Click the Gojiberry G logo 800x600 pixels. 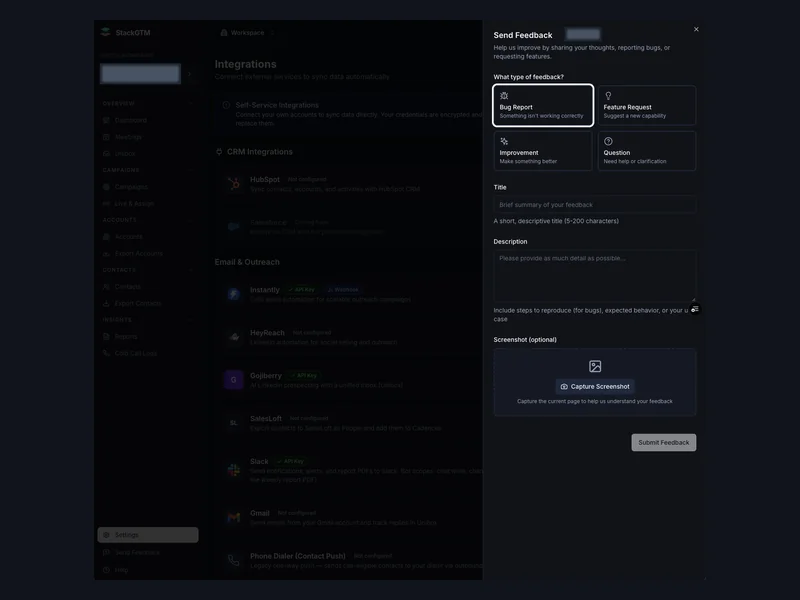234,380
